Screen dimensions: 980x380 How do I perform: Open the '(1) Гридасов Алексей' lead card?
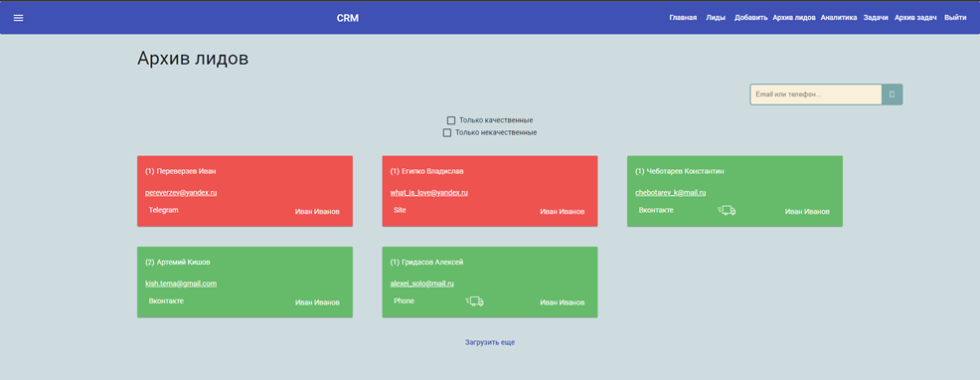click(x=490, y=282)
